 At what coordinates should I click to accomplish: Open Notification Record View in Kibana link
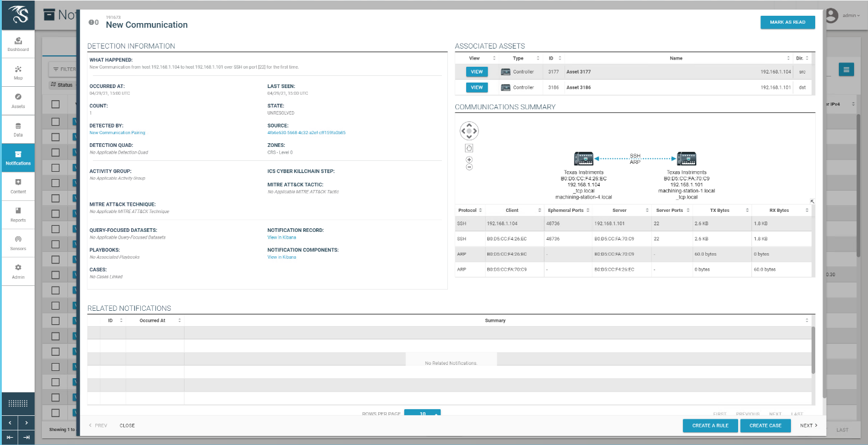pos(282,237)
